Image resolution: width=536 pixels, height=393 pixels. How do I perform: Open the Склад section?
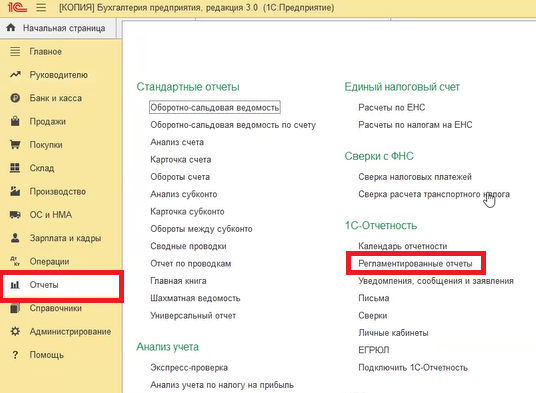[x=42, y=168]
